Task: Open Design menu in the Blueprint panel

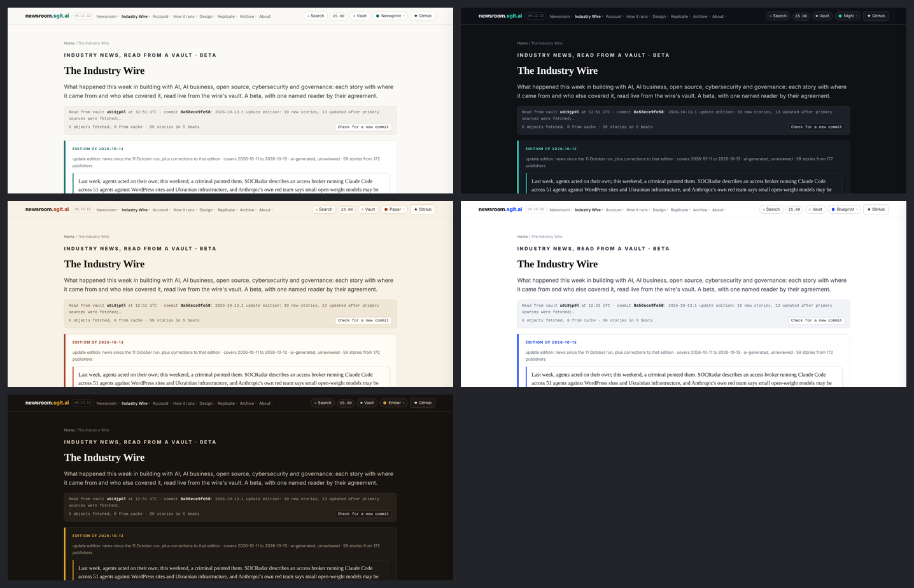Action: tap(659, 210)
